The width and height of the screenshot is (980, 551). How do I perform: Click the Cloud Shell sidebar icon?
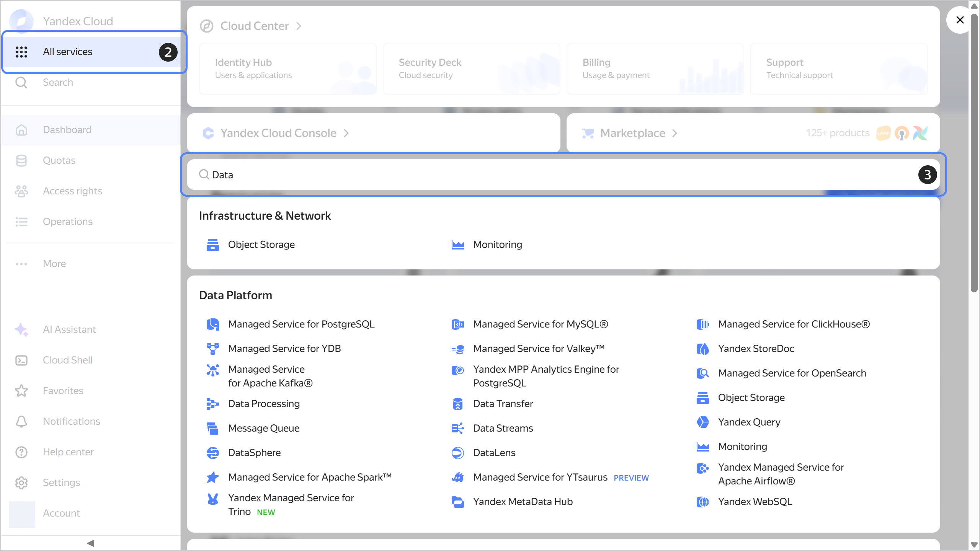[21, 360]
